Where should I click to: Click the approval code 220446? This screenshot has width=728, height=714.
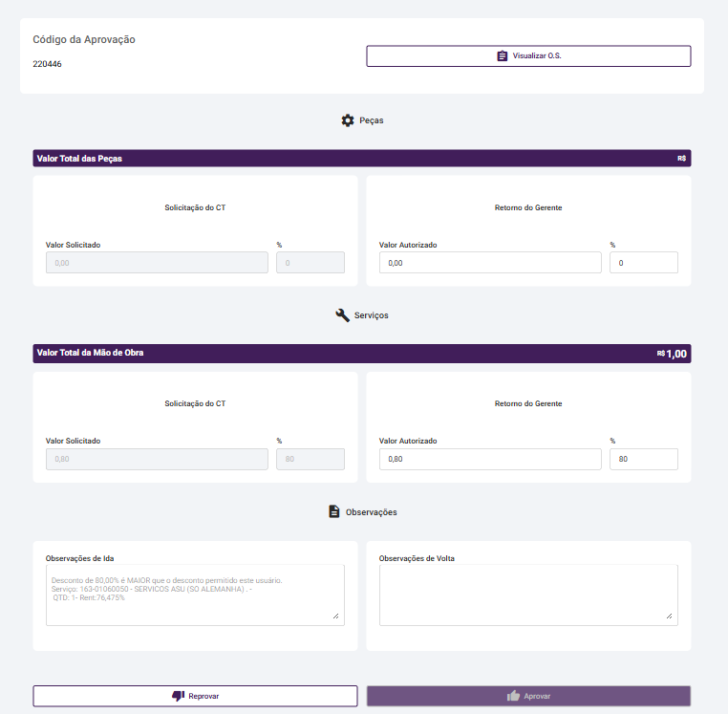pyautogui.click(x=48, y=64)
